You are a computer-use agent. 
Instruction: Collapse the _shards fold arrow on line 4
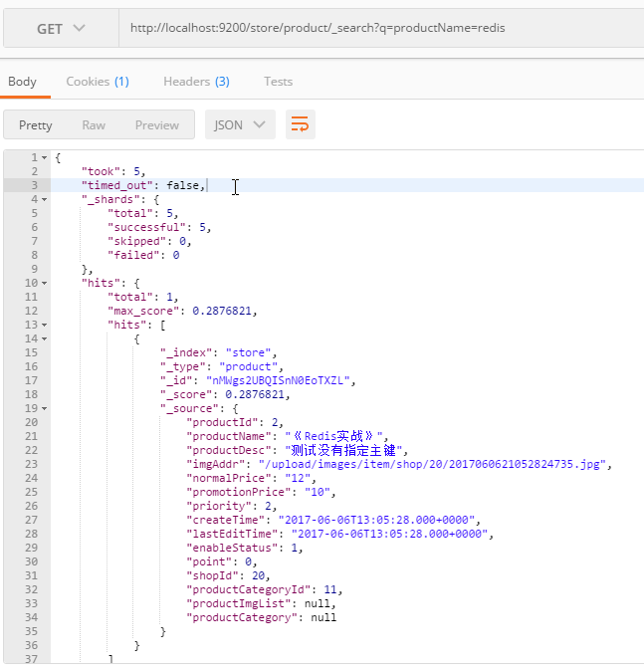(x=45, y=200)
